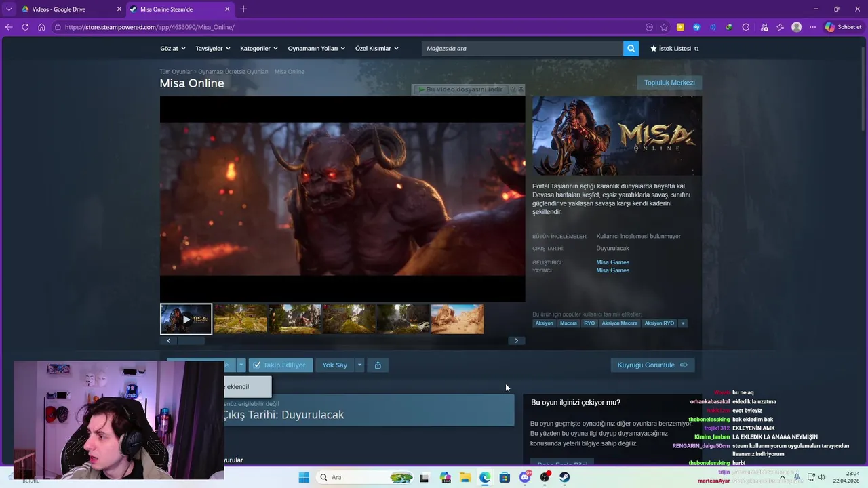Click the browser back arrow
868x488 pixels.
[9, 27]
